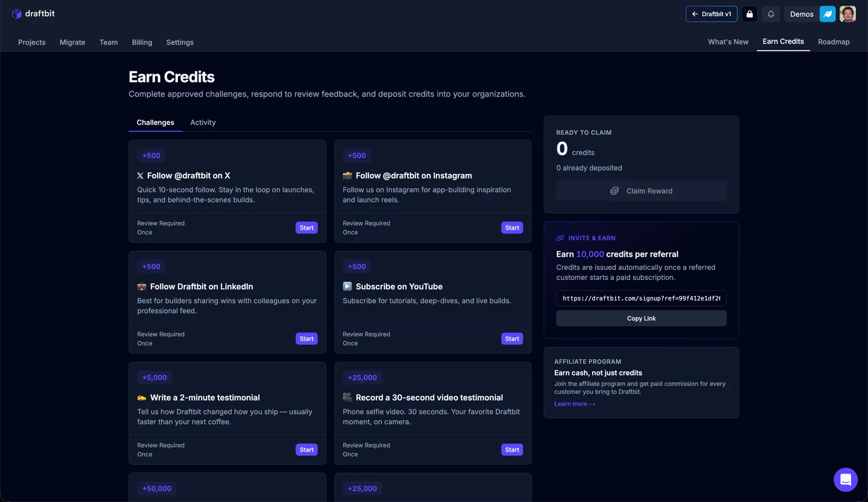868x502 pixels.
Task: Open the chat support bubble
Action: pos(845,479)
